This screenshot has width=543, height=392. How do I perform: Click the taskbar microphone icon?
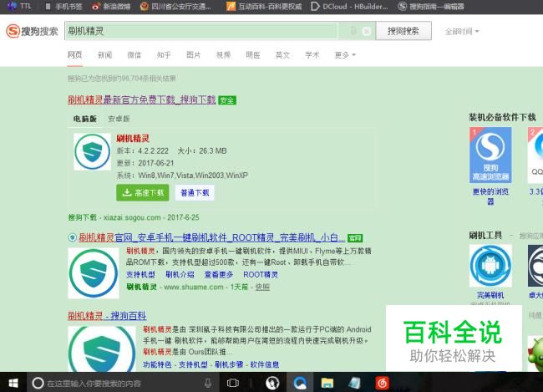click(x=208, y=383)
